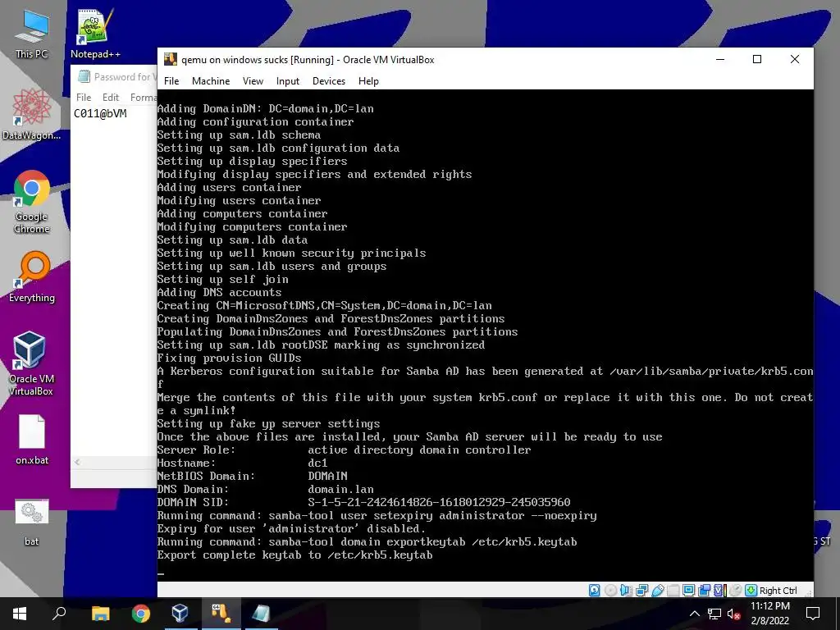
Task: Switch to VirtualBox Manager taskbar button
Action: [180, 614]
